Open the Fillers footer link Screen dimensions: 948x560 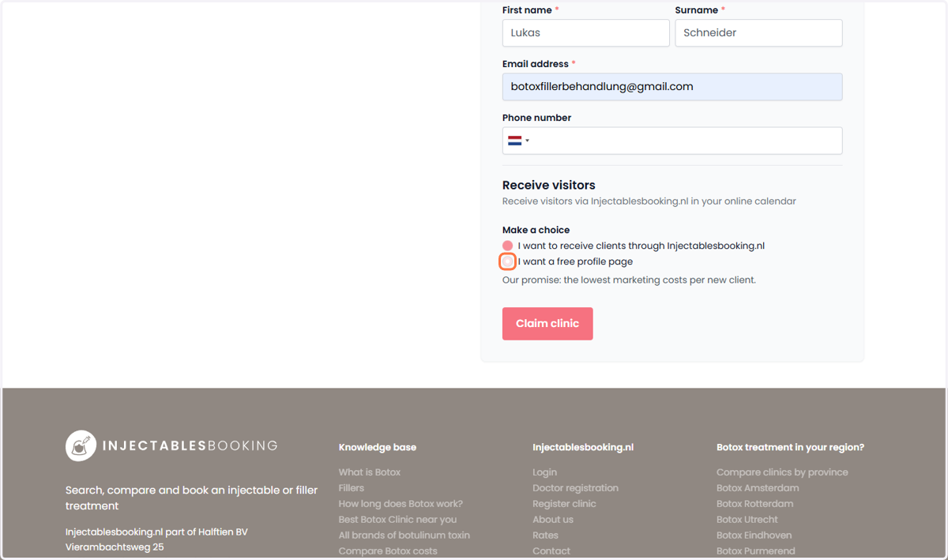(352, 488)
